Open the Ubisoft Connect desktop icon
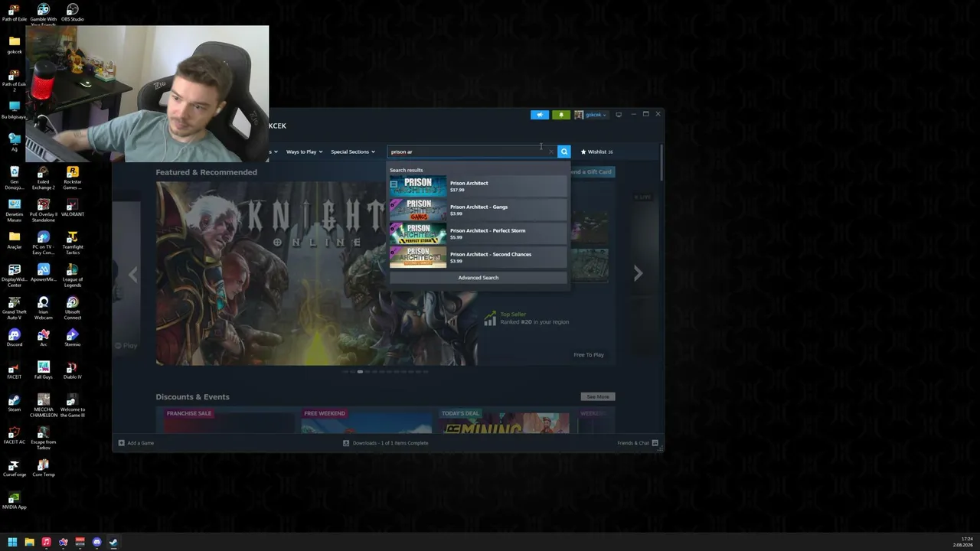 [72, 308]
